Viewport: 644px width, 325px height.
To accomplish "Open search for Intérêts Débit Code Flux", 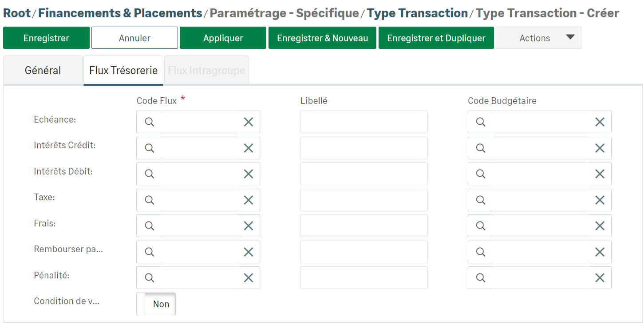I will click(x=150, y=174).
